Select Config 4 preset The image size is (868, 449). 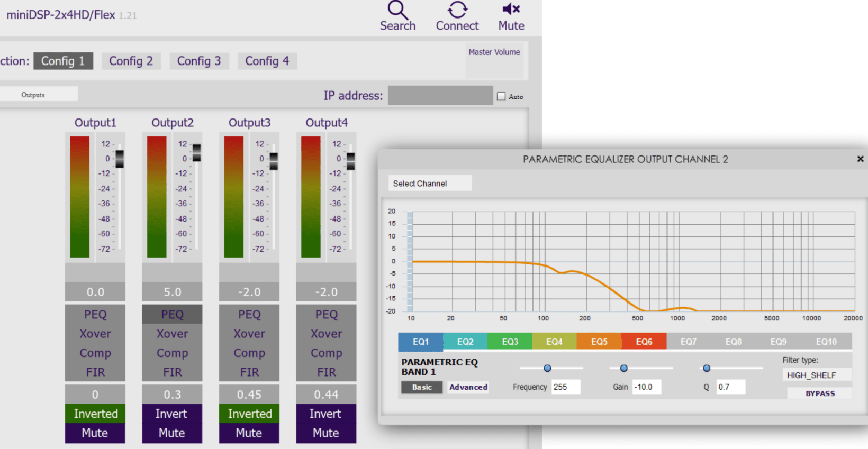(267, 61)
